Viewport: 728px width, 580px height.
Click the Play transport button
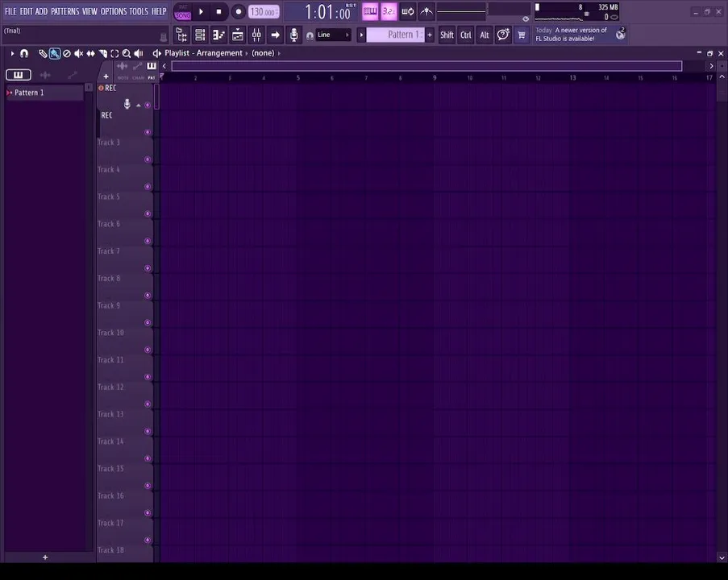pyautogui.click(x=201, y=11)
